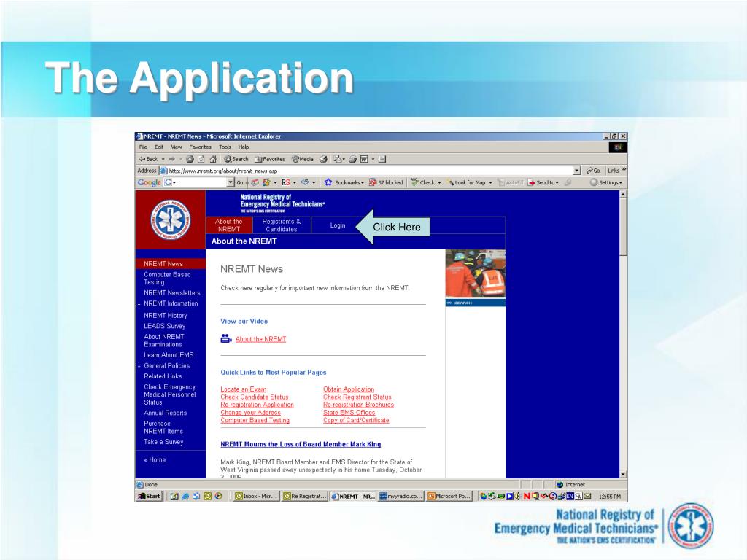
Task: Open NREMT Newsletters sidebar link
Action: (172, 293)
